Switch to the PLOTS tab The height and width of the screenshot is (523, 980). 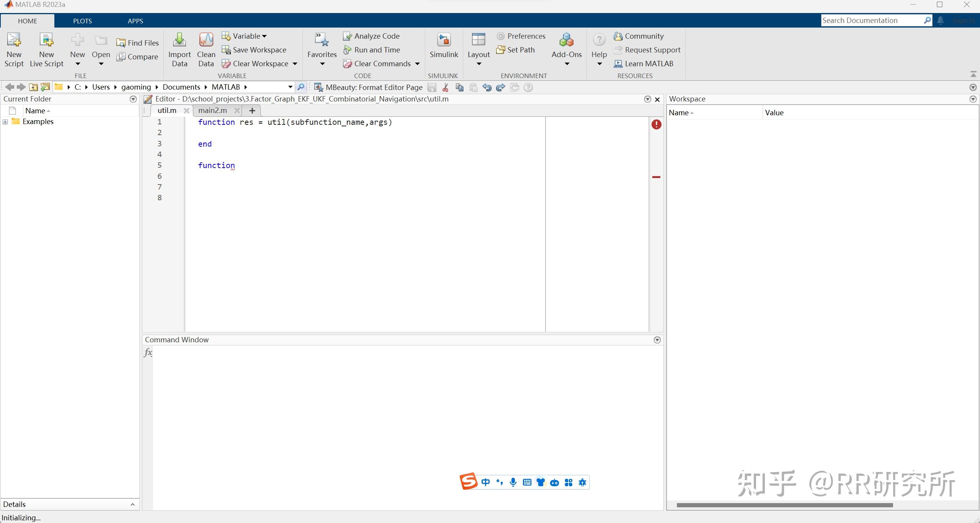(x=82, y=21)
